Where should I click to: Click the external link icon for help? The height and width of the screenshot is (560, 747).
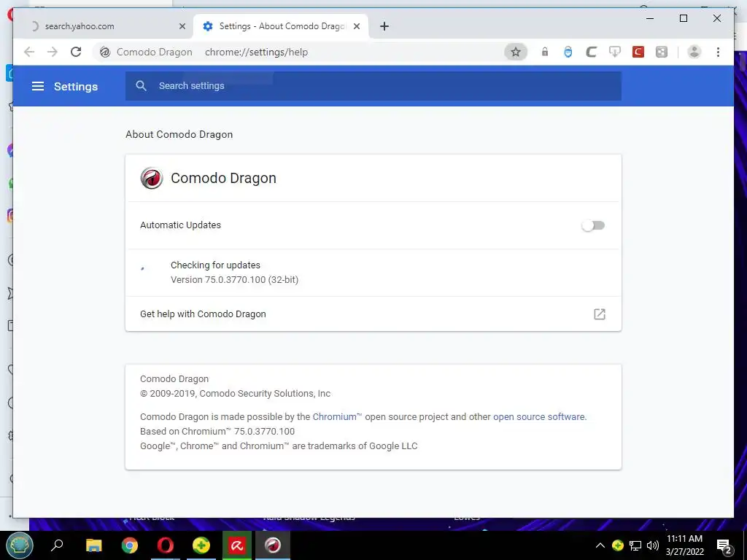(x=600, y=314)
